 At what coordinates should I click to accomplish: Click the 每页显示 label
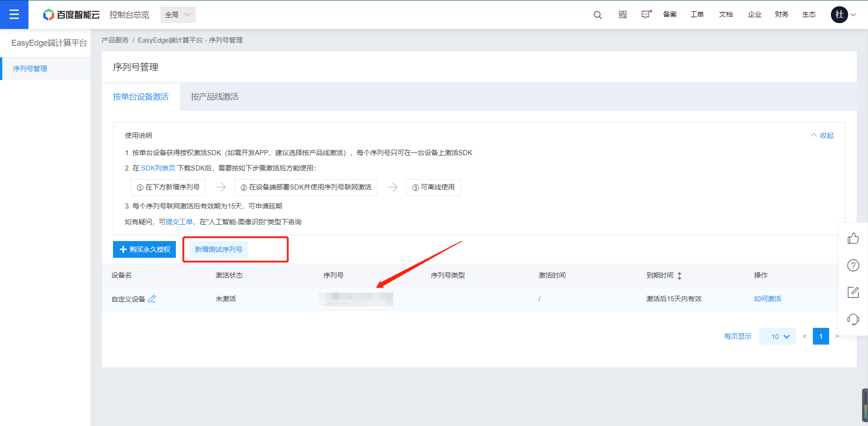pyautogui.click(x=738, y=336)
